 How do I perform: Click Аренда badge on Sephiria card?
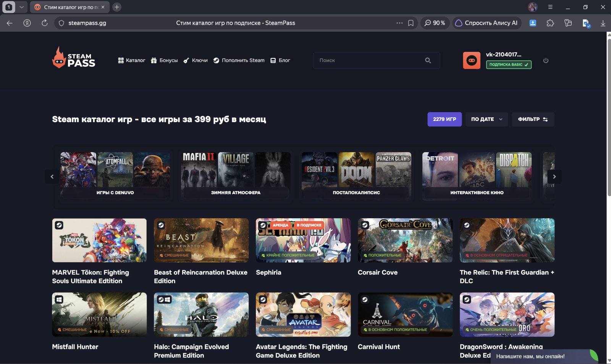(280, 225)
